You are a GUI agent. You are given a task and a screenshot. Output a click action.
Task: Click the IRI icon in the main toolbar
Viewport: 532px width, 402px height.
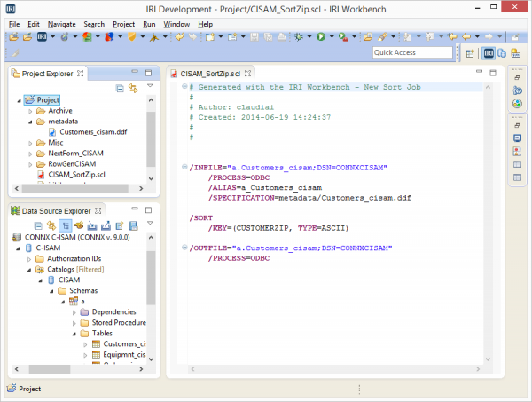(43, 37)
